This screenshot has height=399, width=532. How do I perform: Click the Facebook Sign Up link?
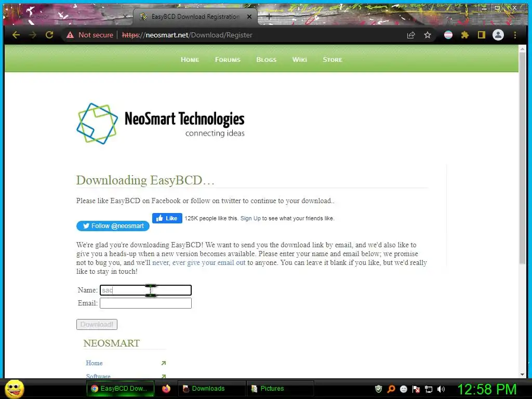pos(250,219)
